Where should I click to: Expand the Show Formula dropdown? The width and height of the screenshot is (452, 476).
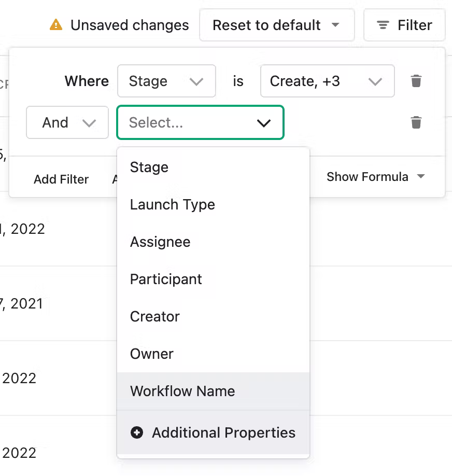(x=376, y=177)
